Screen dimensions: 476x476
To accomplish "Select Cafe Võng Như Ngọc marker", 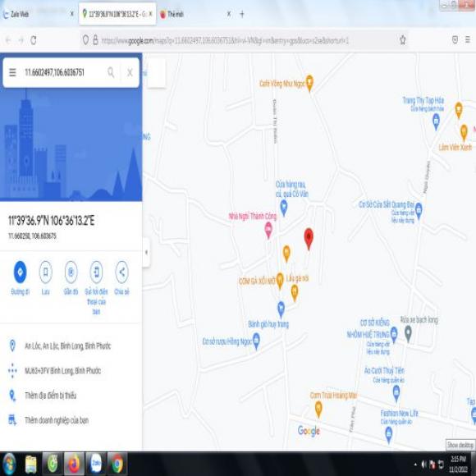I will coord(309,83).
